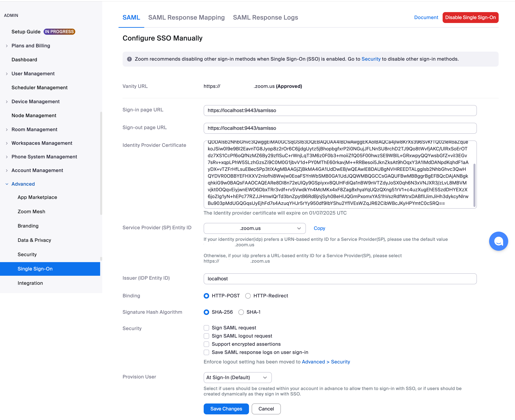
Task: Copy the SP Entity ID
Action: [x=319, y=228]
